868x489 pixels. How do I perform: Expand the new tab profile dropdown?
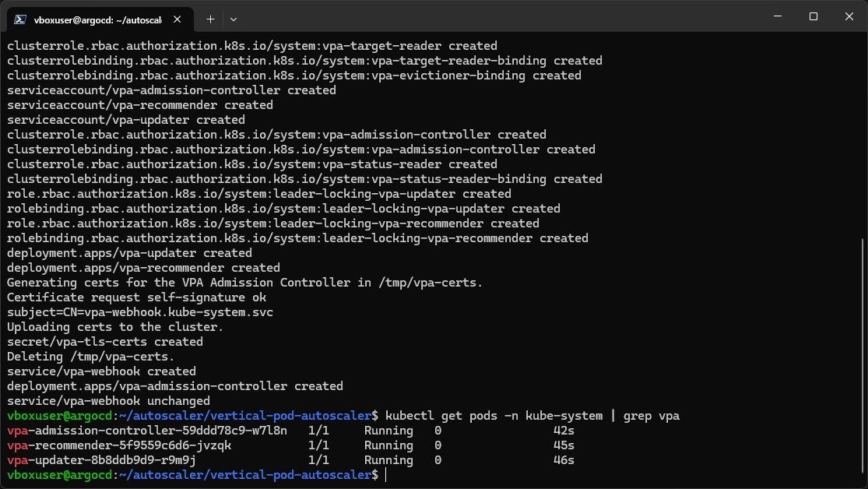tap(234, 19)
